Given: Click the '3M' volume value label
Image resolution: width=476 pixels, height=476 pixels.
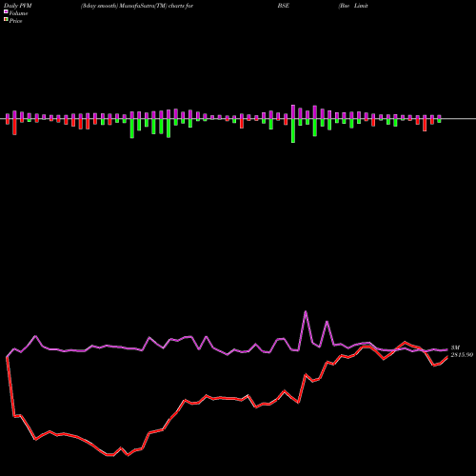Looking at the screenshot, I should click(x=455, y=347).
